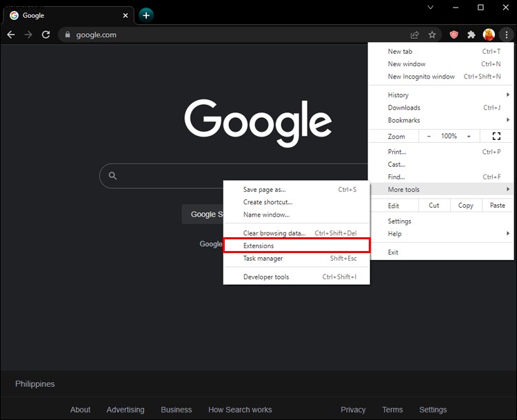Expand the More tools submenu

coord(441,190)
